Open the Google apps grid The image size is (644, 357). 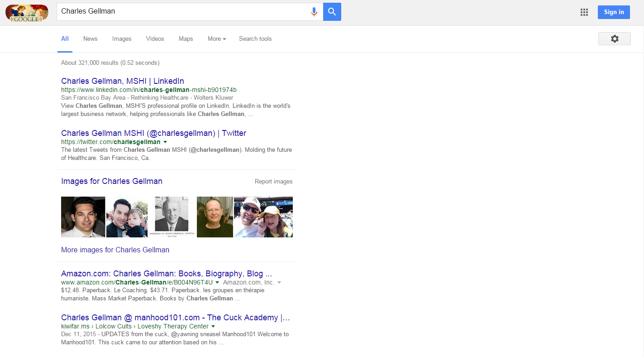coord(584,12)
